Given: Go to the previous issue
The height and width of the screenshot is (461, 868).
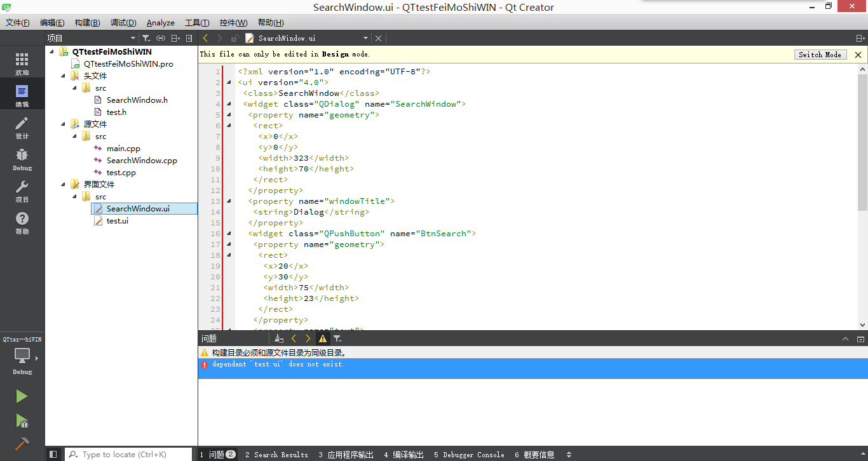Looking at the screenshot, I should click(x=294, y=339).
